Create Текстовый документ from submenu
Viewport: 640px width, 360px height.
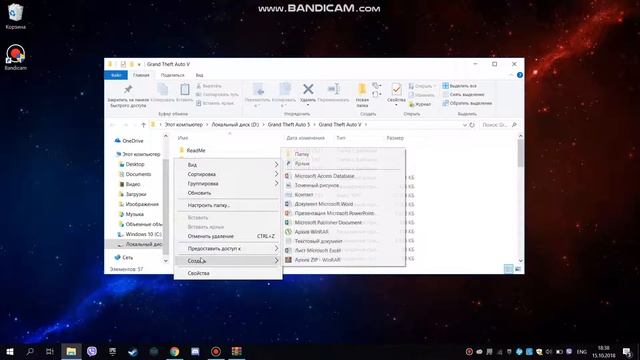(343, 241)
